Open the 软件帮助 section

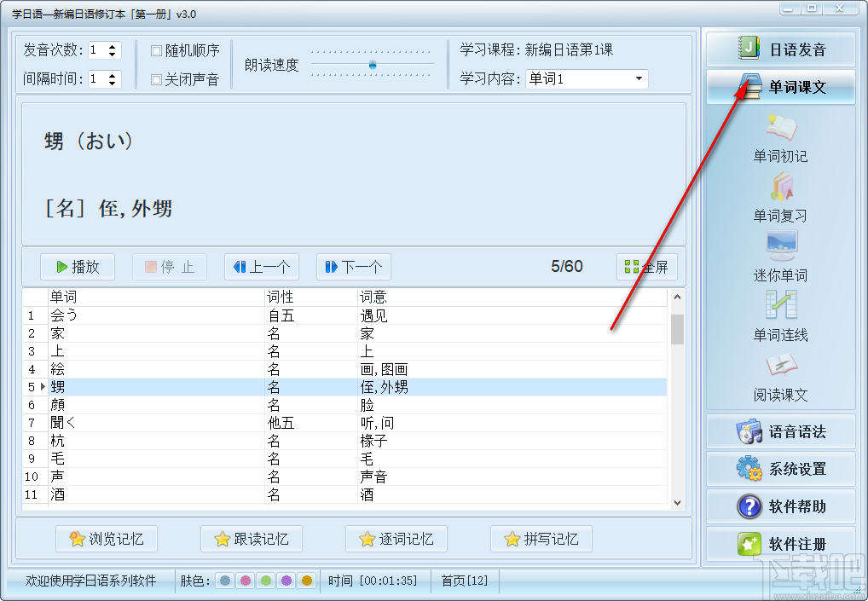point(780,506)
